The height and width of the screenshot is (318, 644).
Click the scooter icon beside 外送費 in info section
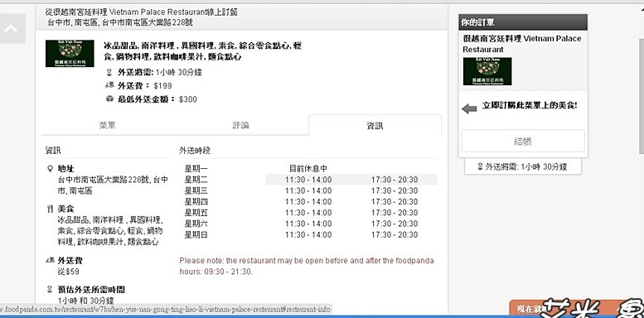click(x=50, y=260)
